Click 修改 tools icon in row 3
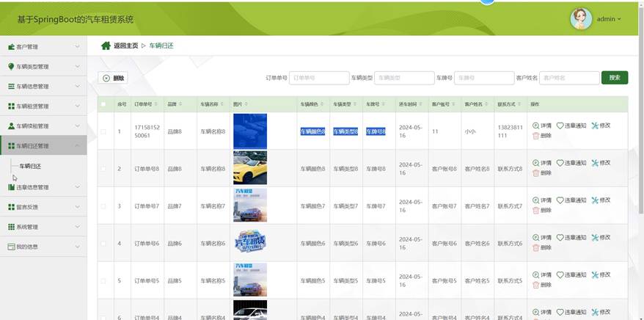The width and height of the screenshot is (644, 320). (x=595, y=200)
